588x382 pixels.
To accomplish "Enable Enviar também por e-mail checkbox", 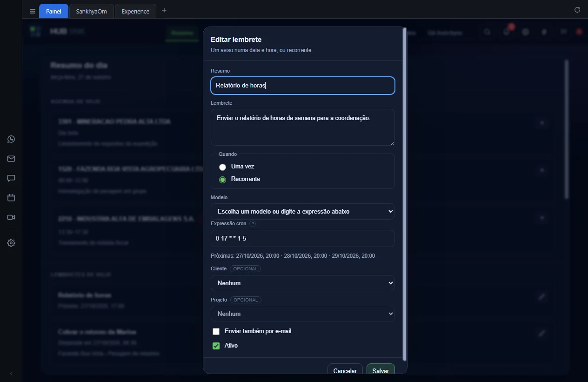I will [x=216, y=331].
